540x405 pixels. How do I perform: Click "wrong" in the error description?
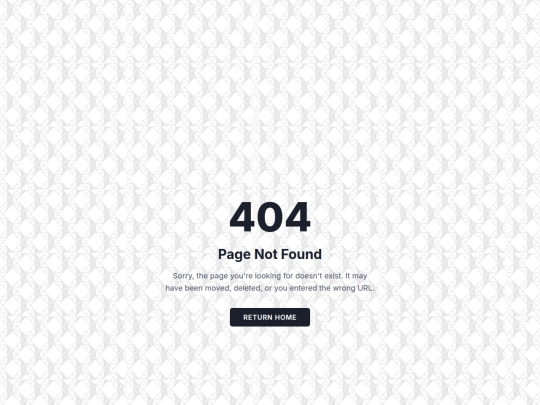[344, 288]
